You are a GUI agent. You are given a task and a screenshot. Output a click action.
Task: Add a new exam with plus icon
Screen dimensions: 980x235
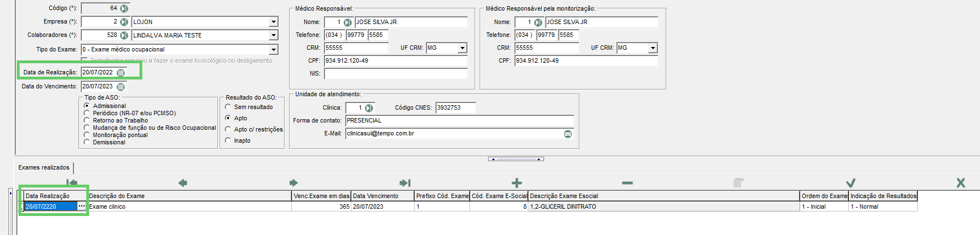517,183
